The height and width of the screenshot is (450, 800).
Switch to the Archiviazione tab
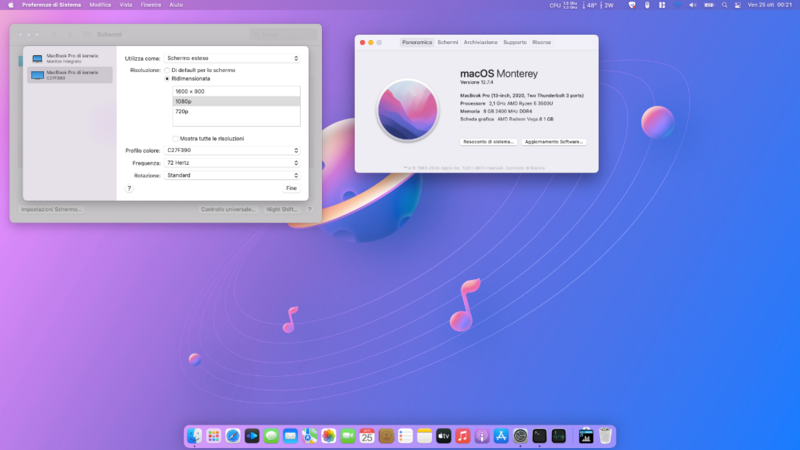point(480,42)
